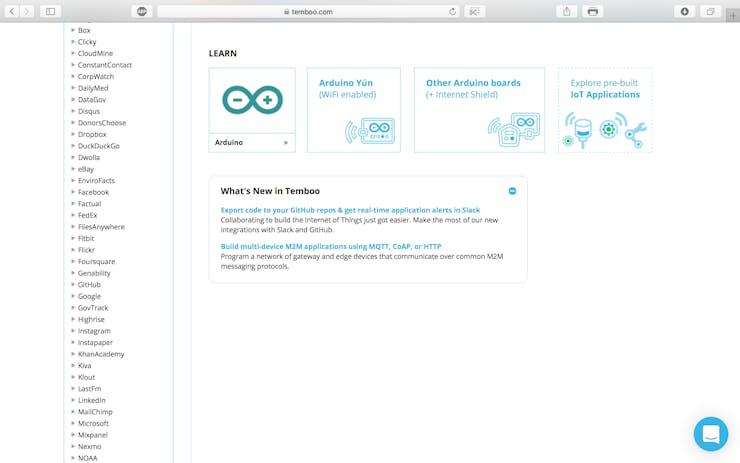This screenshot has height=463, width=740.
Task: Select Factual in the library list
Action: [89, 204]
